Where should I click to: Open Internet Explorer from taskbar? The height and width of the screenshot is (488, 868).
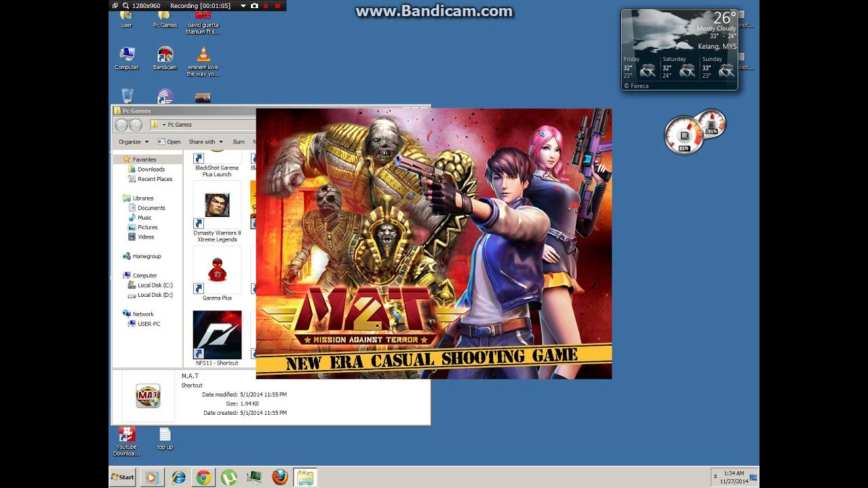tap(178, 477)
